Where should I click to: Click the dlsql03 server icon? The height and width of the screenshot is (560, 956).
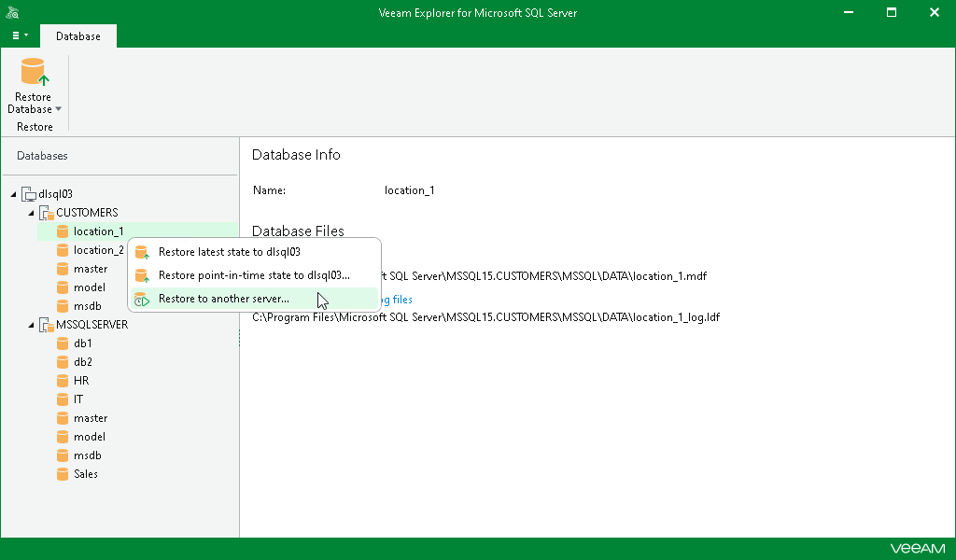coord(29,194)
